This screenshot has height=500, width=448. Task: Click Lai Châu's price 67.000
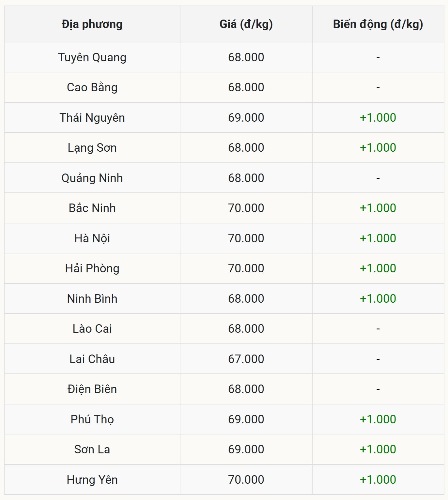(246, 359)
